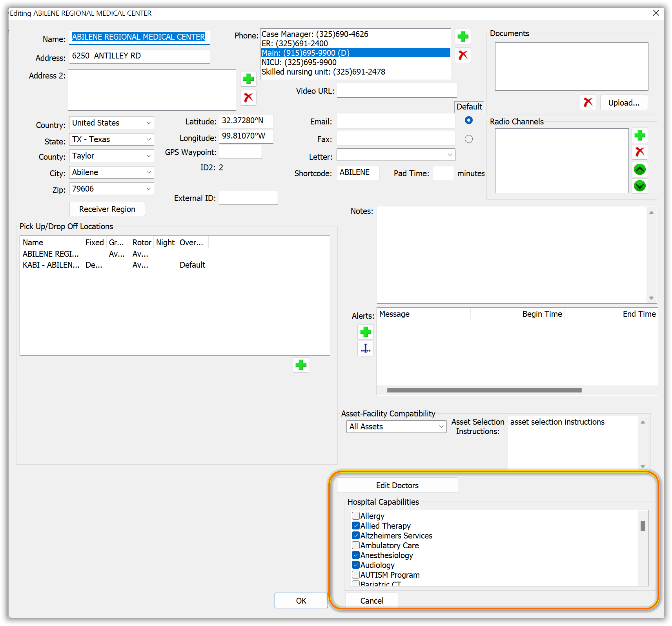Screen dimensions: 672x626
Task: Check Ambulatory Care capability
Action: pos(356,545)
